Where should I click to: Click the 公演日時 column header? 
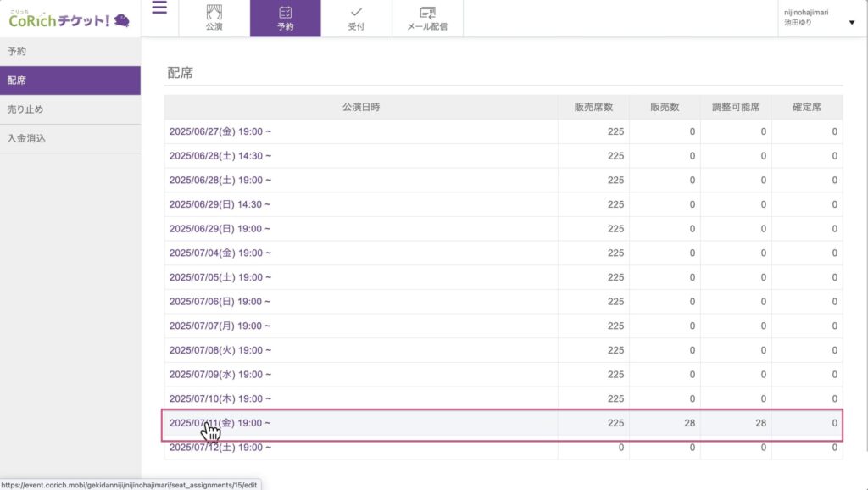coord(361,108)
